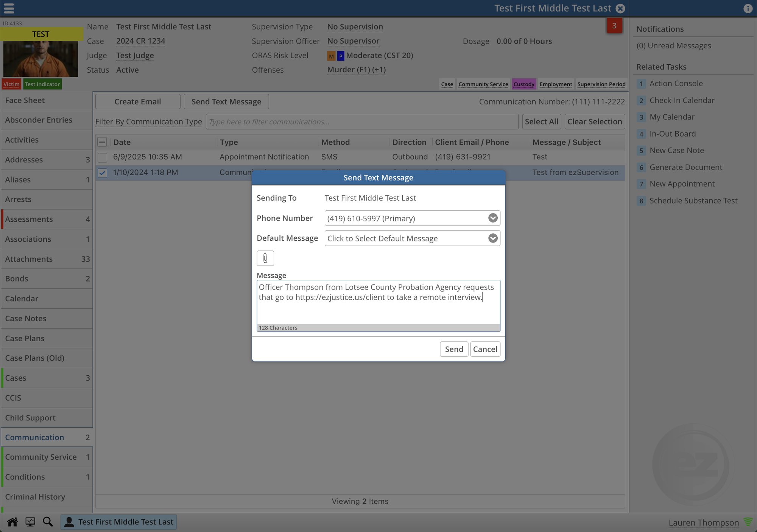Open (0) Unread Messages notification
This screenshot has height=532, width=757.
pyautogui.click(x=674, y=46)
